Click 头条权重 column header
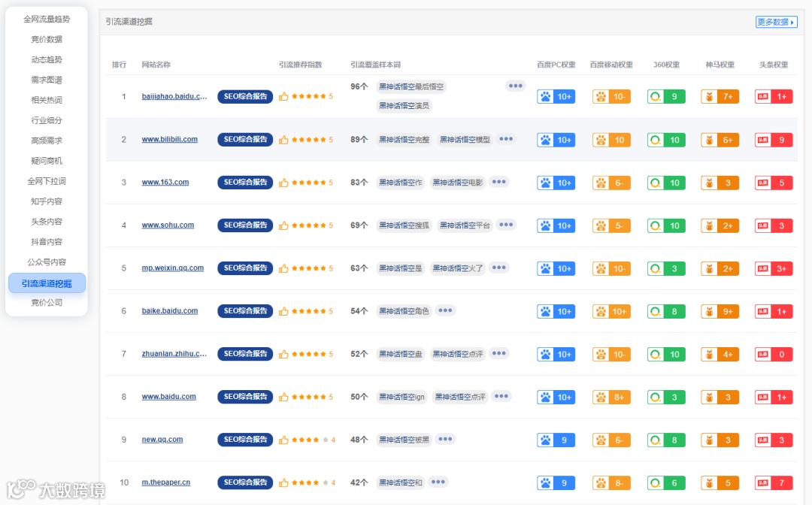 [774, 65]
